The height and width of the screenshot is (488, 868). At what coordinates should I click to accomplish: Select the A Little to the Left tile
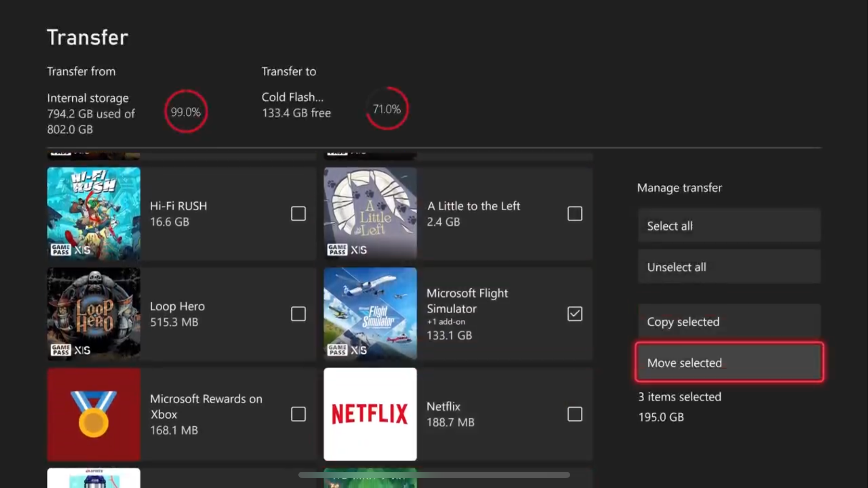point(370,213)
